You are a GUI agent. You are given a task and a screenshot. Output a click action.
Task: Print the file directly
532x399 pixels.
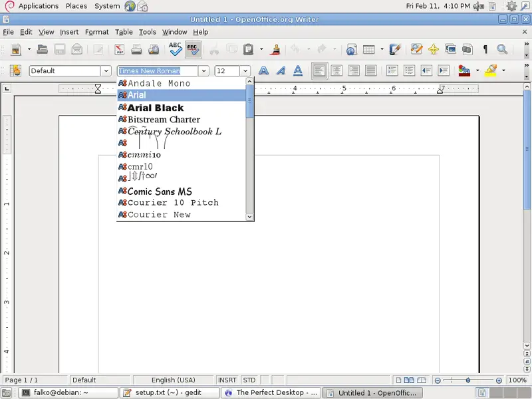click(x=136, y=49)
